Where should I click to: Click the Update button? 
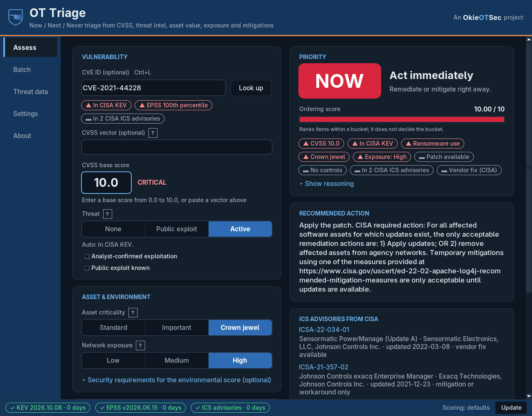pos(511,408)
